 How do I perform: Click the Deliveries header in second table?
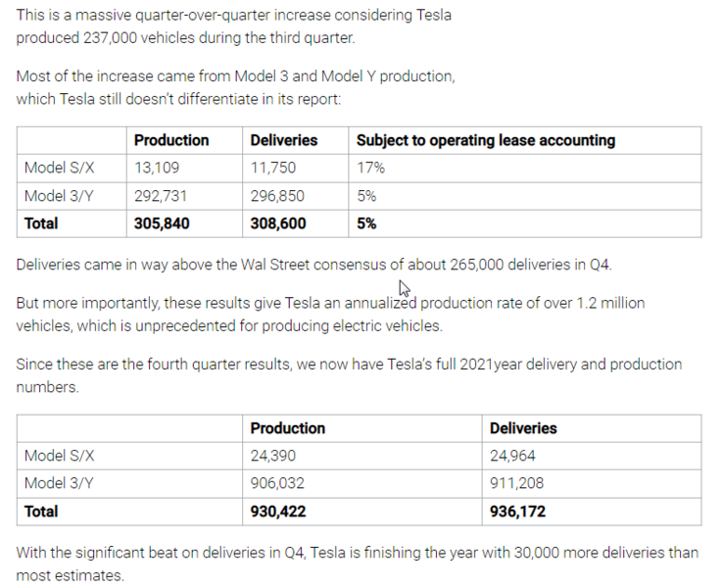[523, 428]
